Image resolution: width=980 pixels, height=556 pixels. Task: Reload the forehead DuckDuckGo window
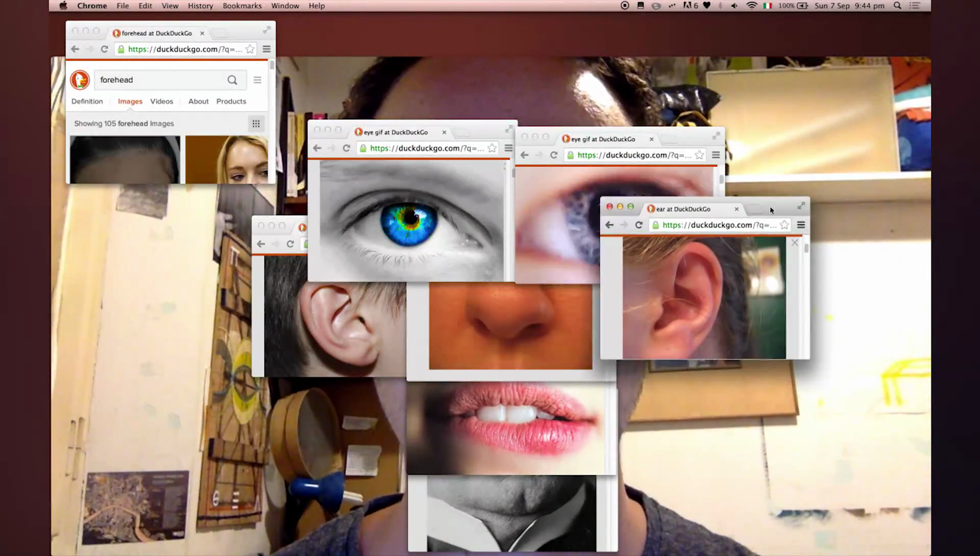click(104, 49)
